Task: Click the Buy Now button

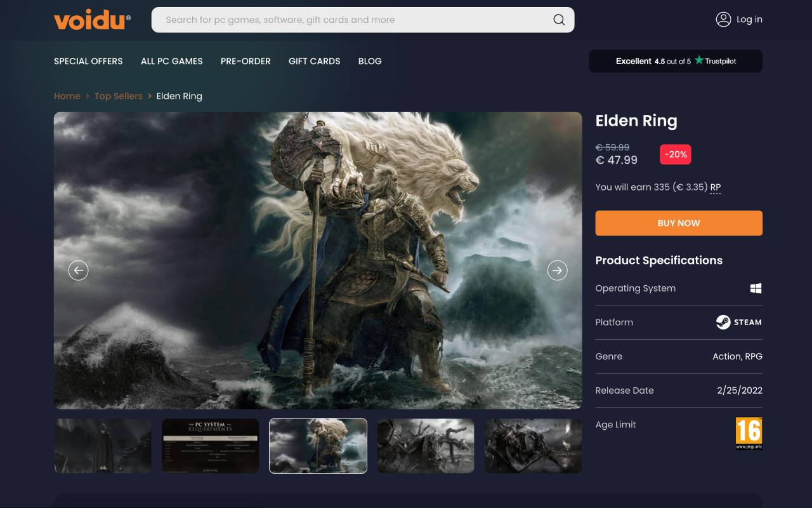Action: click(x=679, y=223)
